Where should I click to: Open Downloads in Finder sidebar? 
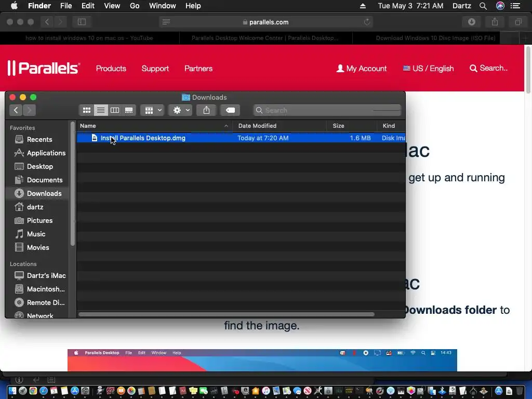tap(37, 193)
